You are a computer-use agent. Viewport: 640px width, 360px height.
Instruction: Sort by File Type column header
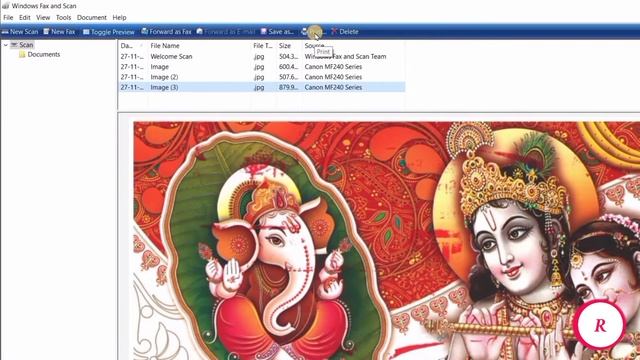coord(262,46)
